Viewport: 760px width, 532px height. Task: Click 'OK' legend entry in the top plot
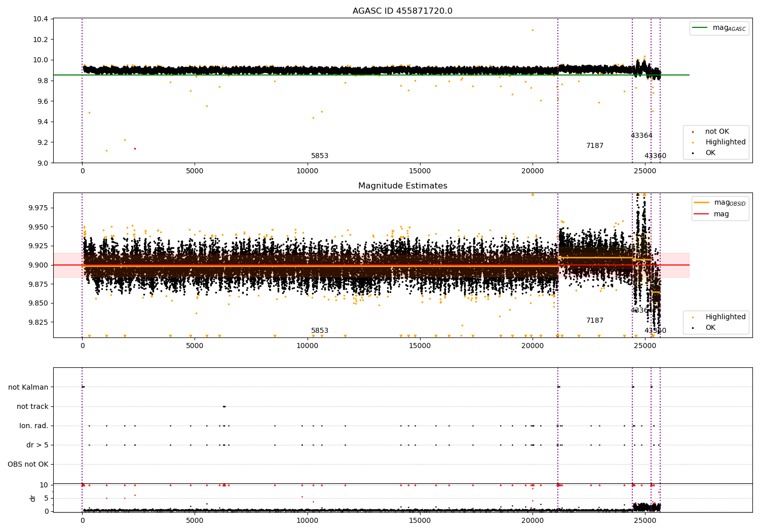pos(710,153)
